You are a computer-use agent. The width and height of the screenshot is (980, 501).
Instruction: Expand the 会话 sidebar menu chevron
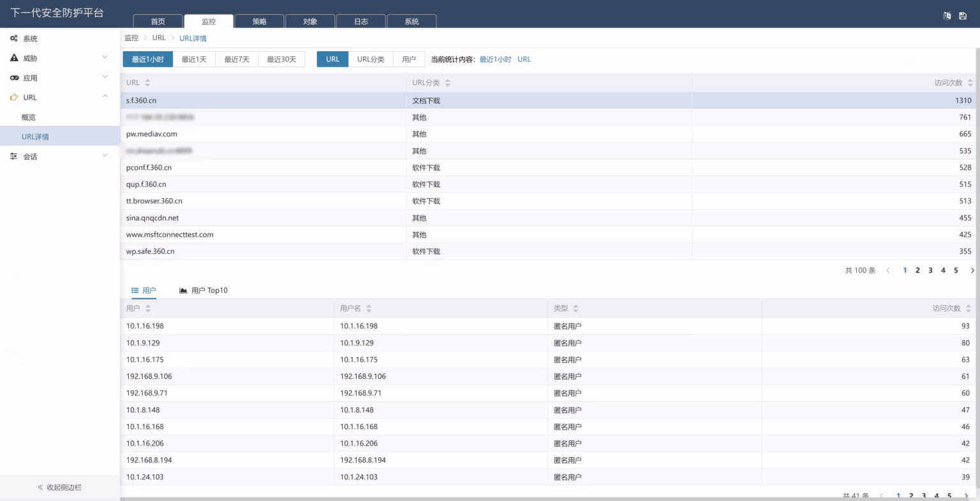105,156
